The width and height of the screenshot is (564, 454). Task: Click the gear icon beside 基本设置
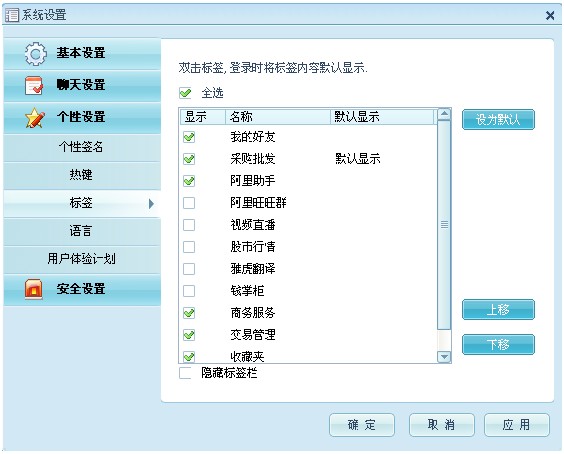tap(36, 54)
